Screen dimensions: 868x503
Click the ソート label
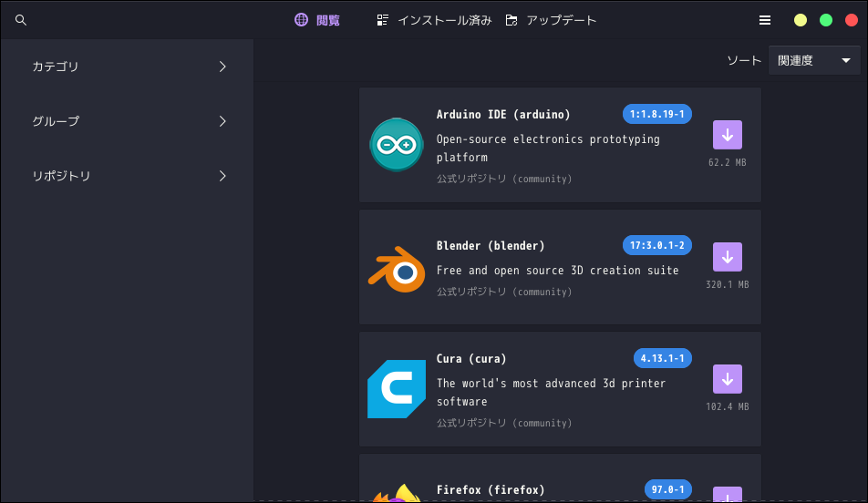744,60
